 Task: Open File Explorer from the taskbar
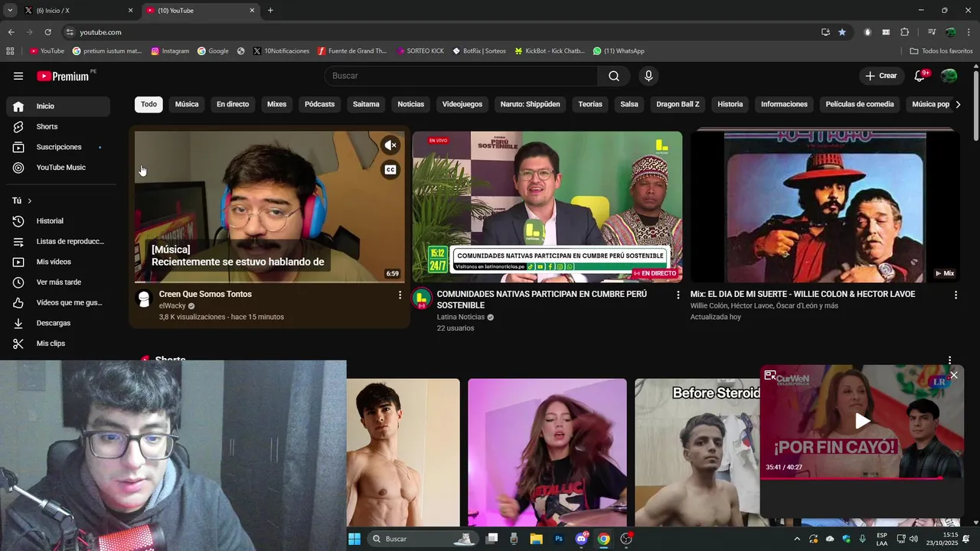[536, 539]
